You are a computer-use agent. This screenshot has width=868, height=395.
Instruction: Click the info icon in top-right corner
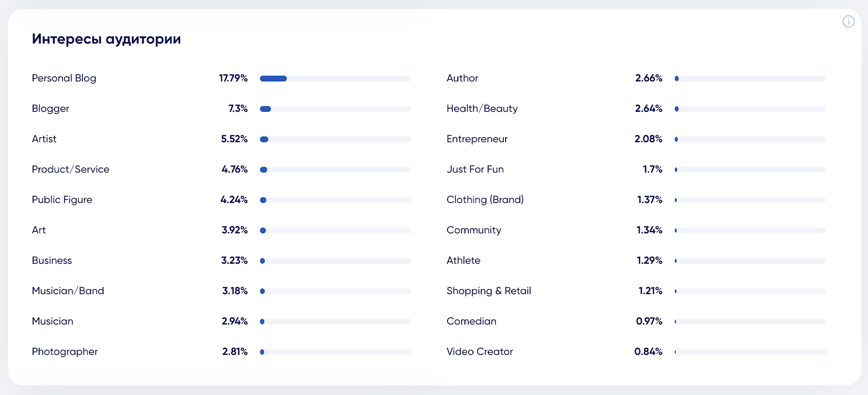point(848,22)
